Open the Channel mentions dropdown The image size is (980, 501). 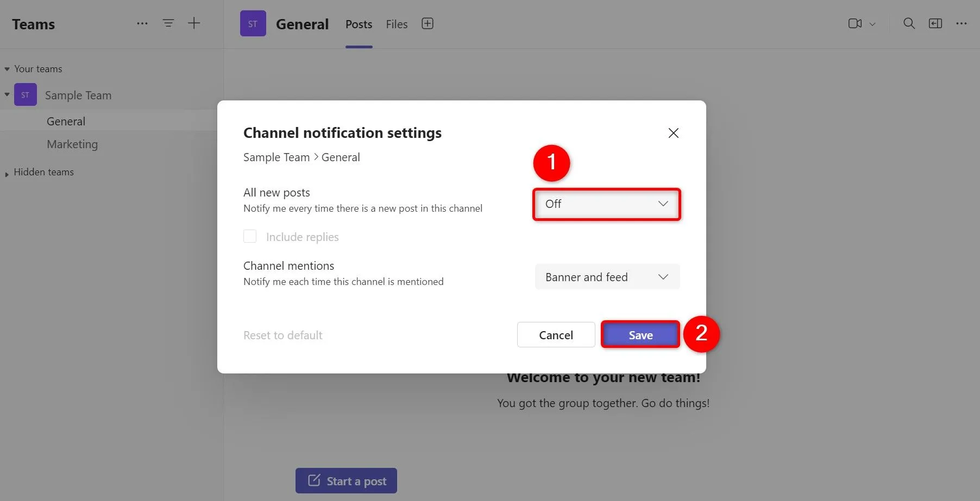point(606,277)
